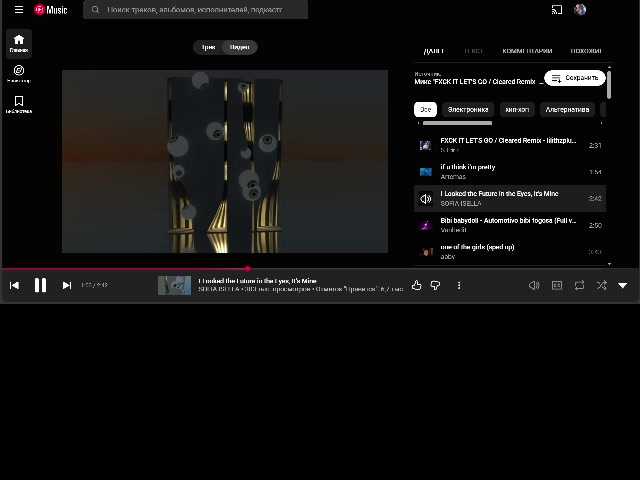This screenshot has width=640, height=480.
Task: Click thumbnail of 'if u think i'm pretty'
Action: (x=426, y=172)
